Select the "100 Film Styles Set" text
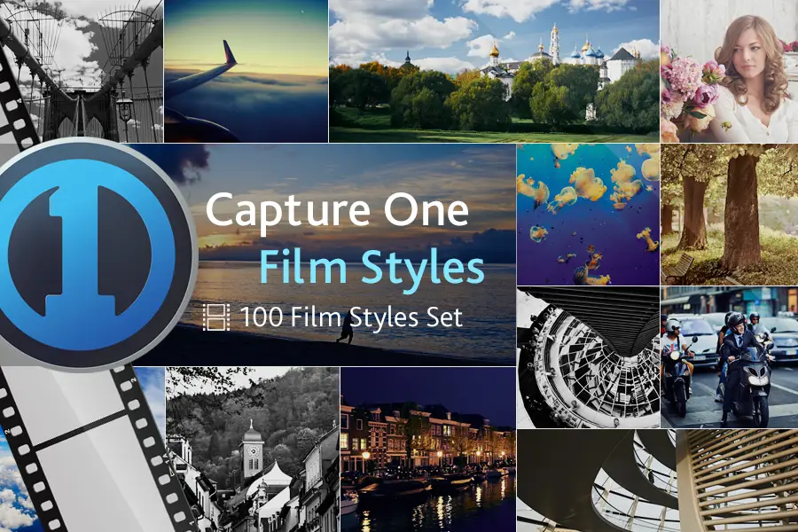This screenshot has height=532, width=798. (x=351, y=317)
